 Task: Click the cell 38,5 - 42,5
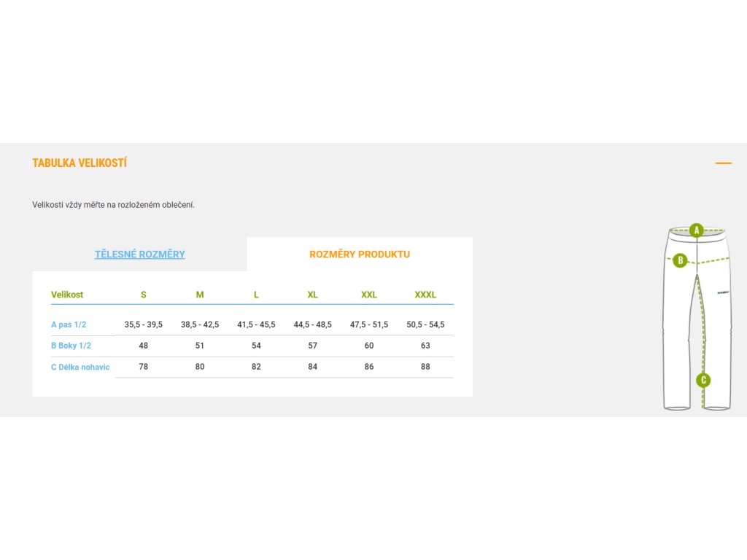[200, 324]
